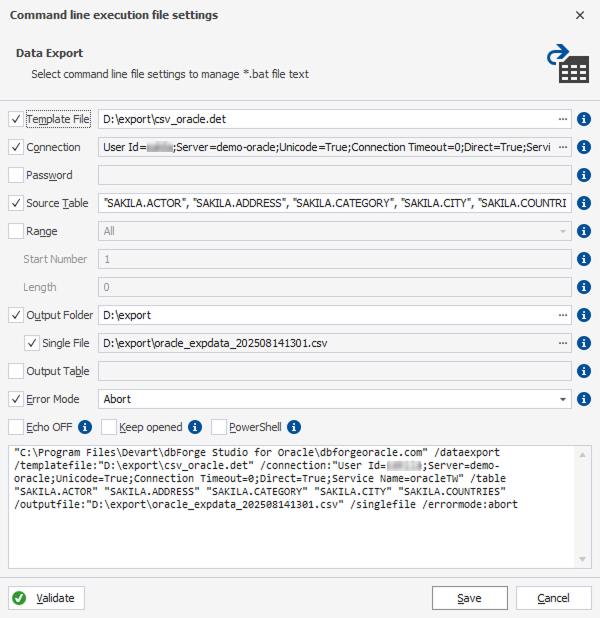Image resolution: width=600 pixels, height=618 pixels.
Task: Click info icon next to Echo OFF
Action: (85, 427)
